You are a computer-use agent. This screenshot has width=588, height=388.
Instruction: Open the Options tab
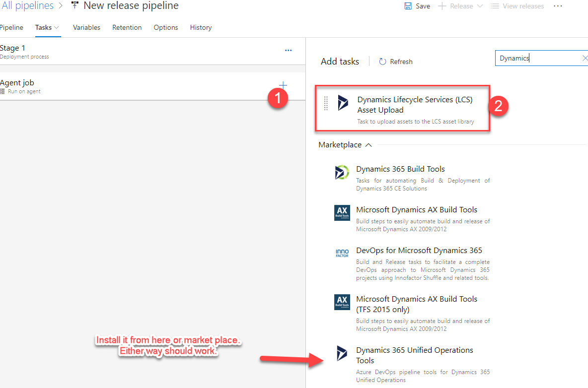[x=166, y=27]
